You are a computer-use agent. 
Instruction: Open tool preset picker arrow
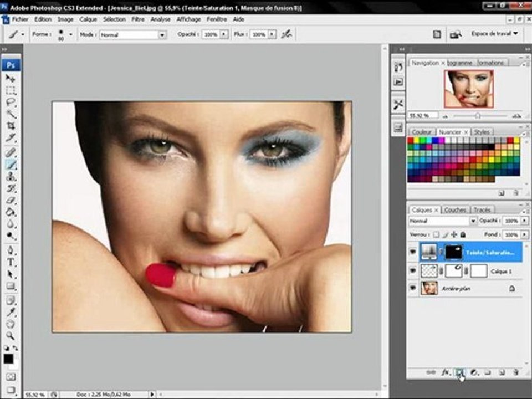point(23,34)
